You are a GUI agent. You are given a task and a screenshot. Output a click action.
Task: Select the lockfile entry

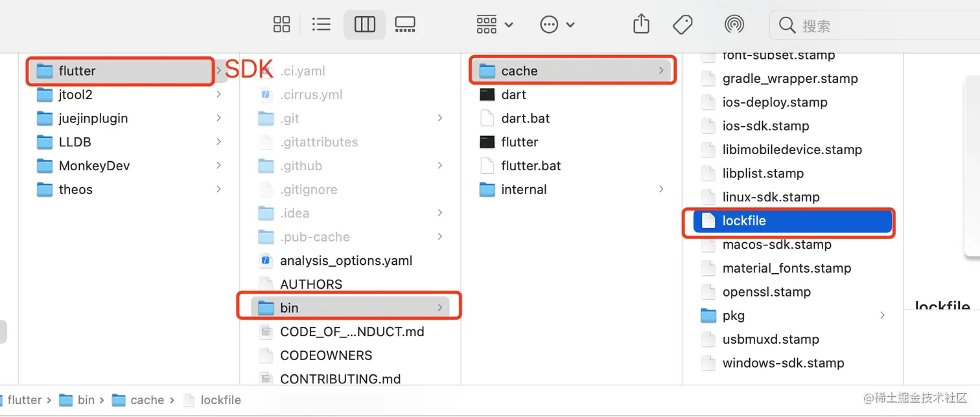tap(793, 221)
